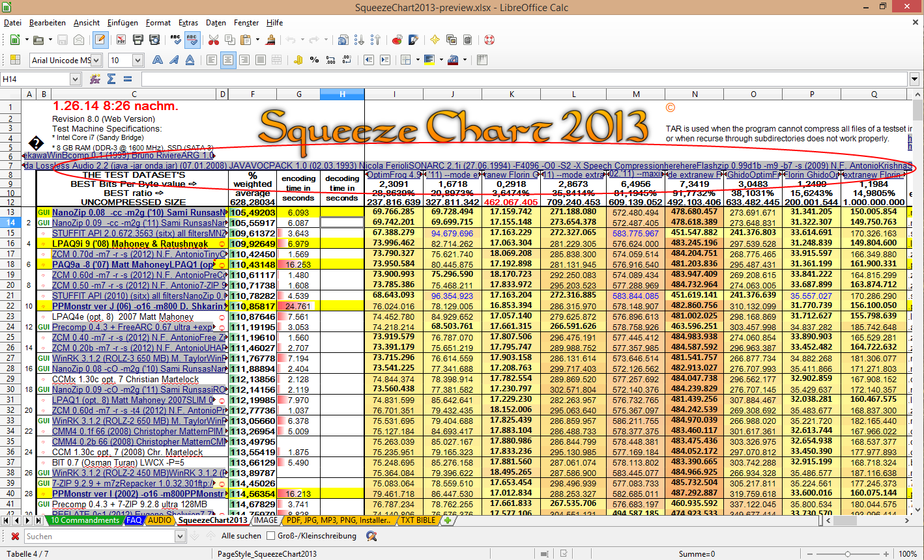Click the Print icon
924x560 pixels.
137,40
